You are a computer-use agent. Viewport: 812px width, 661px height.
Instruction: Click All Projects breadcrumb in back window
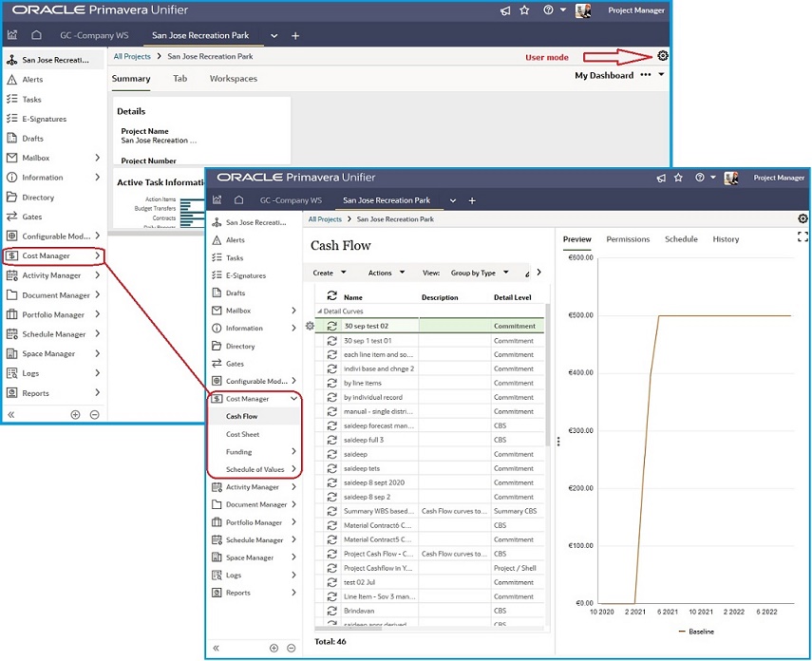coord(132,56)
